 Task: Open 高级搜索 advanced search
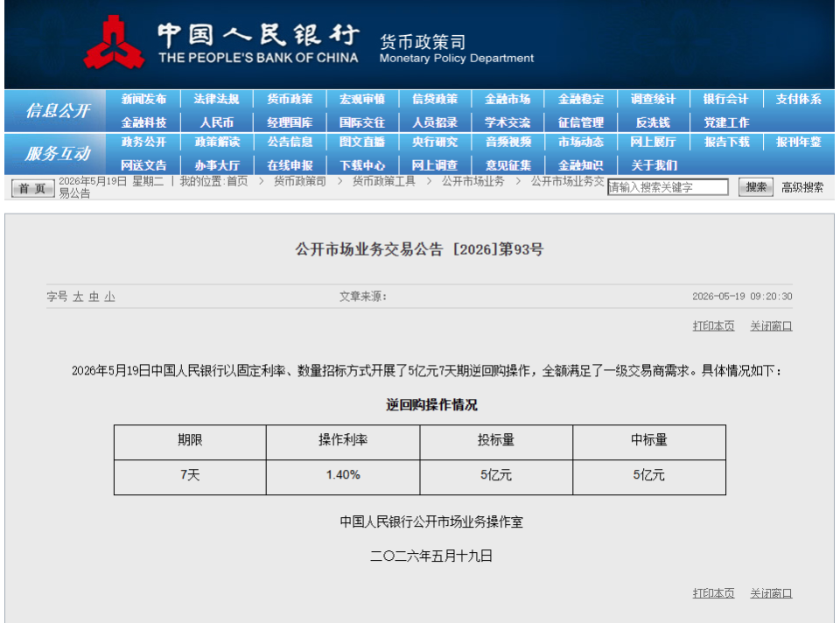tap(802, 187)
